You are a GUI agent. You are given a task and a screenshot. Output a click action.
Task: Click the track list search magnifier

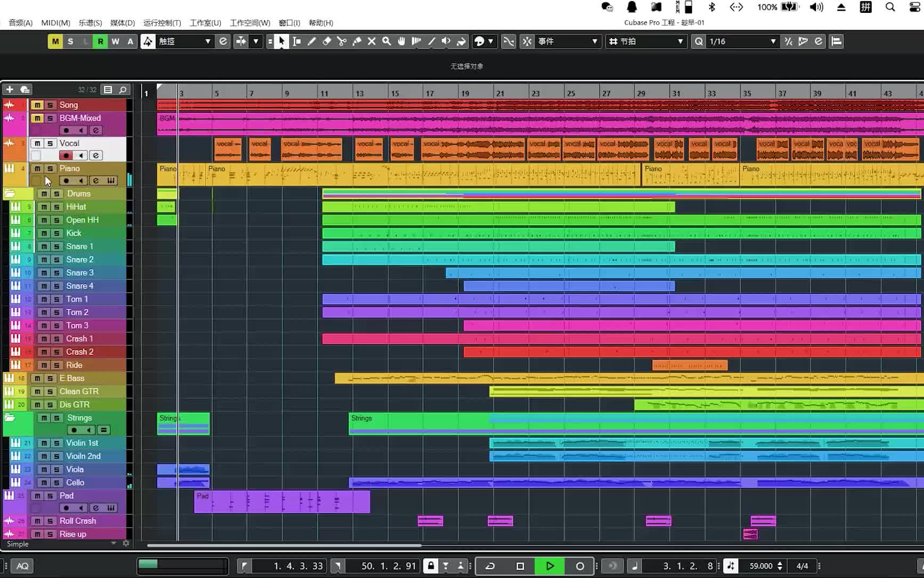123,89
